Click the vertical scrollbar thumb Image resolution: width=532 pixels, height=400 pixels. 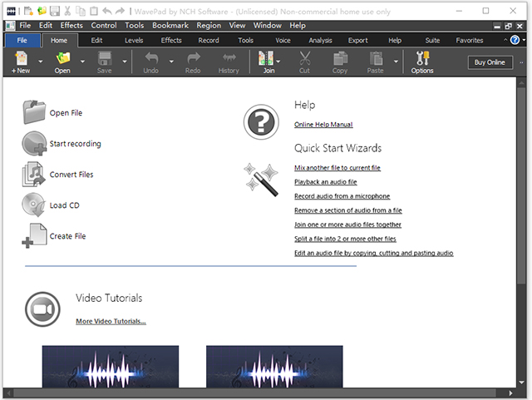[521, 185]
